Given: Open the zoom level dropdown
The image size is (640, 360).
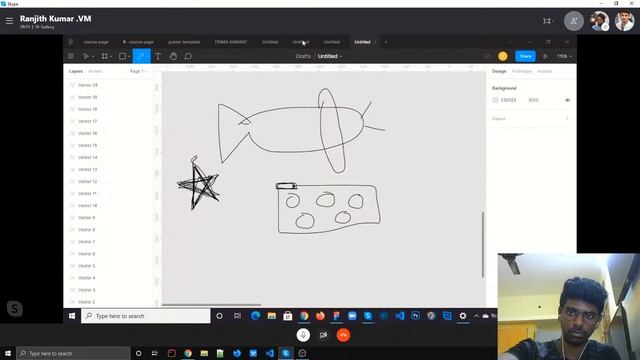Looking at the screenshot, I should [564, 56].
